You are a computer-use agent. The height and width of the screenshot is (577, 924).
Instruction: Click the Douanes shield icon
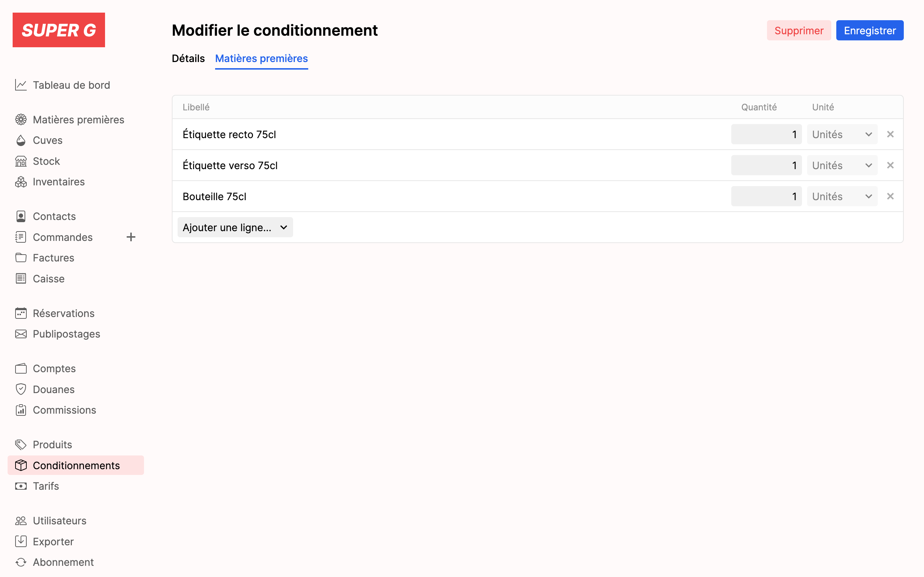[21, 389]
